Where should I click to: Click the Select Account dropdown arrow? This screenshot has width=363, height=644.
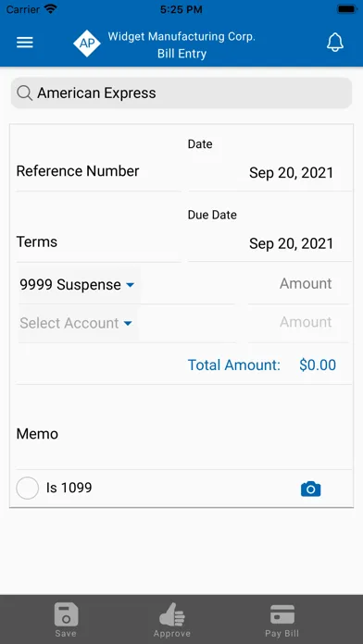128,324
